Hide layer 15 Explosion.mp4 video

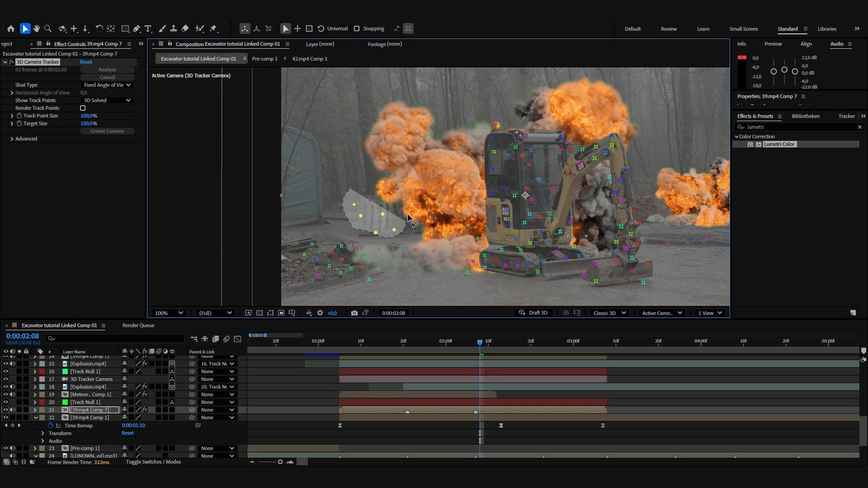pos(5,364)
